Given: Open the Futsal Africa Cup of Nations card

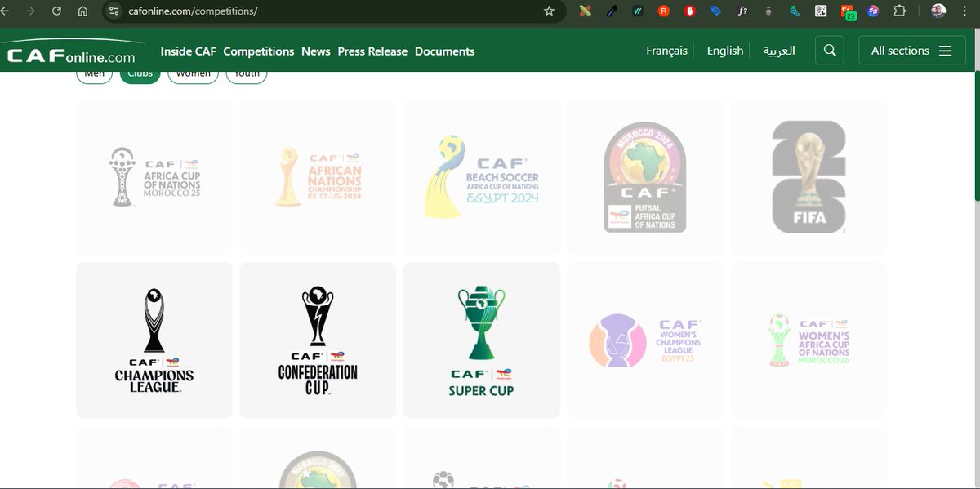Looking at the screenshot, I should coord(645,177).
